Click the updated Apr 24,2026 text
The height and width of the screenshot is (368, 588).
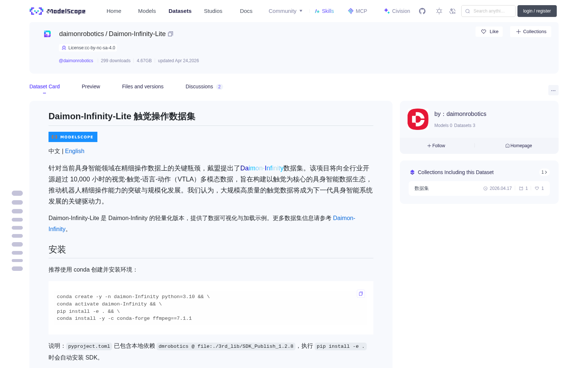point(178,61)
